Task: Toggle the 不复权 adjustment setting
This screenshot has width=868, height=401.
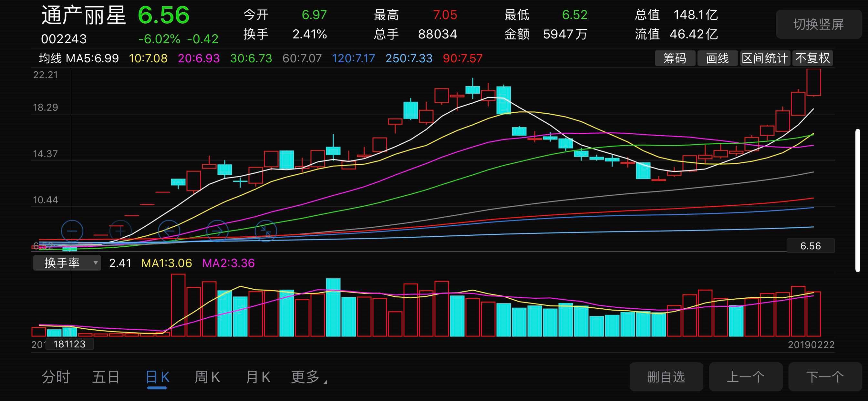Action: coord(813,58)
